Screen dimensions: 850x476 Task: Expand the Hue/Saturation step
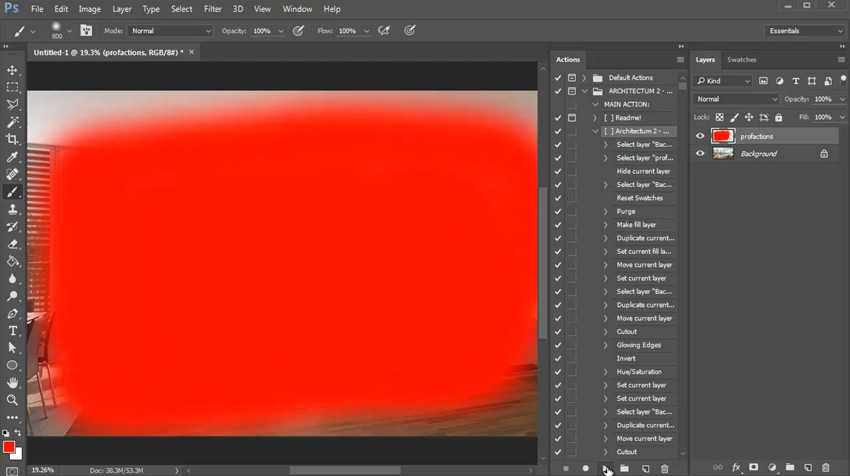pyautogui.click(x=606, y=372)
